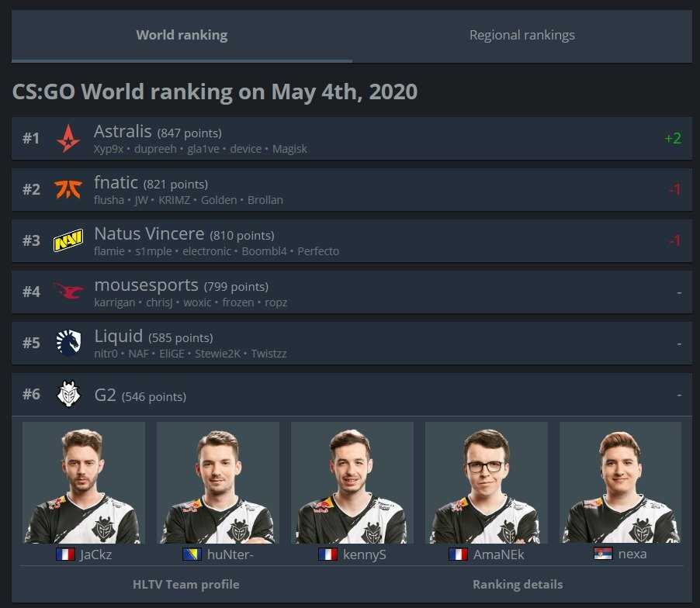700x608 pixels.
Task: Open the HLTV Team profile link
Action: 185,585
